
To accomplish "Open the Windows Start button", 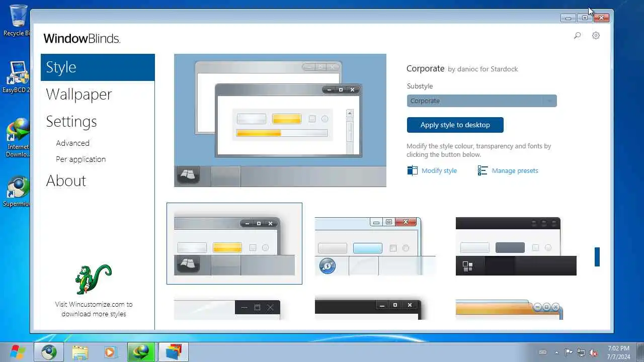I will (17, 352).
